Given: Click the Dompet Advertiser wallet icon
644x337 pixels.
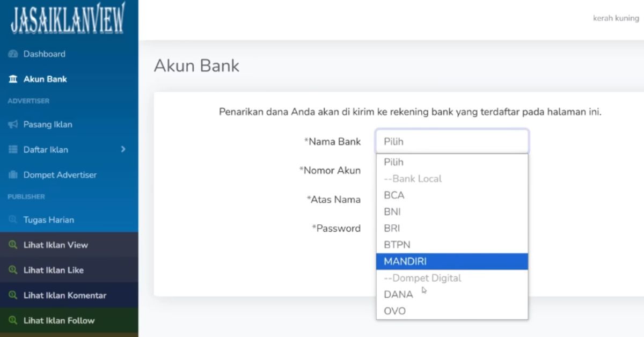Looking at the screenshot, I should pyautogui.click(x=13, y=175).
